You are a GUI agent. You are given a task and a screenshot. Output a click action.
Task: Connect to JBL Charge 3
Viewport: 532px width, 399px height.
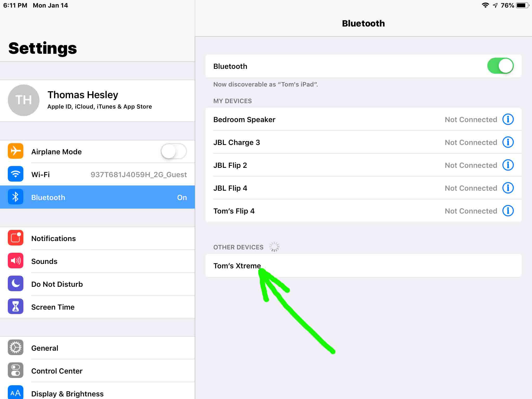pos(363,142)
